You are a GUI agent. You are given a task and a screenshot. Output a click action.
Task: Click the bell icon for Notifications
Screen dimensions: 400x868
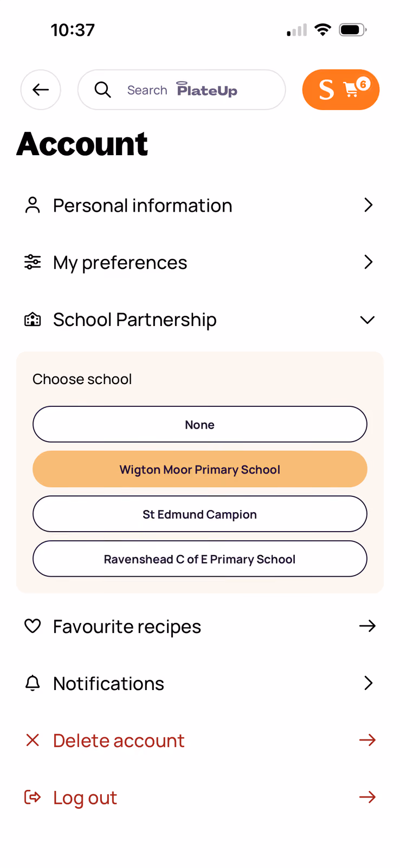pos(33,683)
